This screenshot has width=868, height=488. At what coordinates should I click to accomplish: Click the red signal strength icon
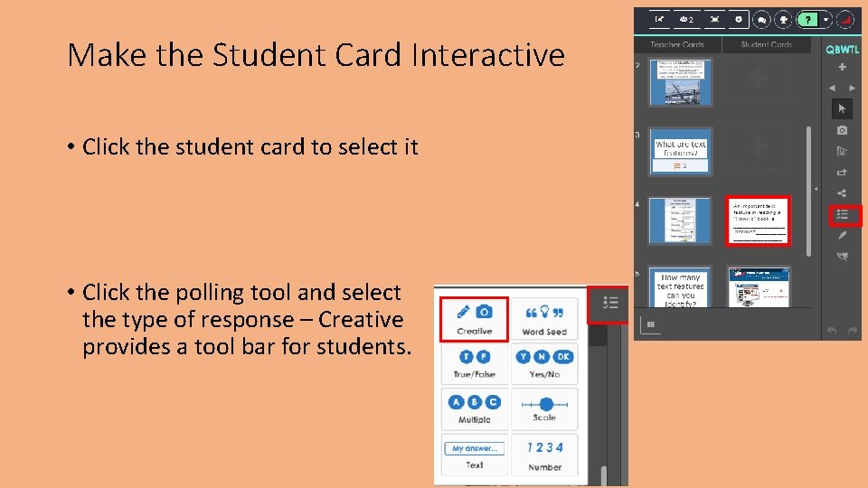[845, 20]
